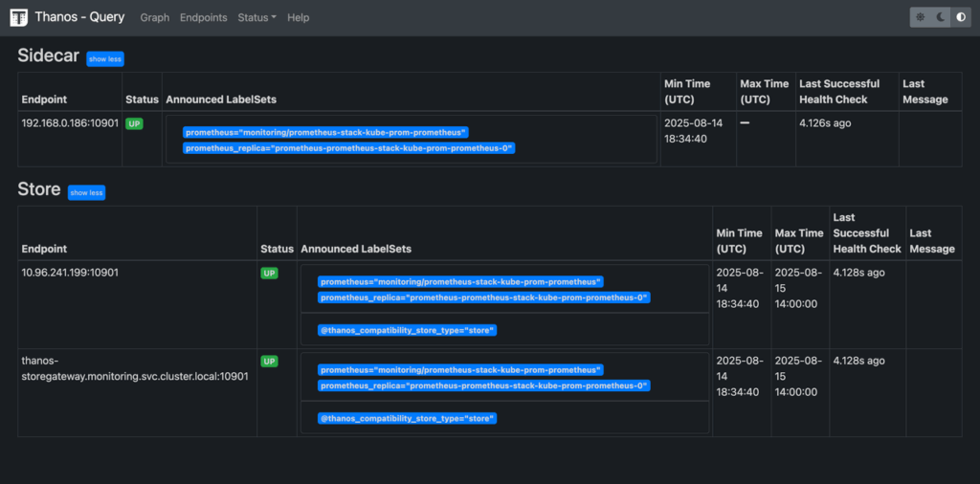Collapse Sidecar section with show less

tap(105, 58)
